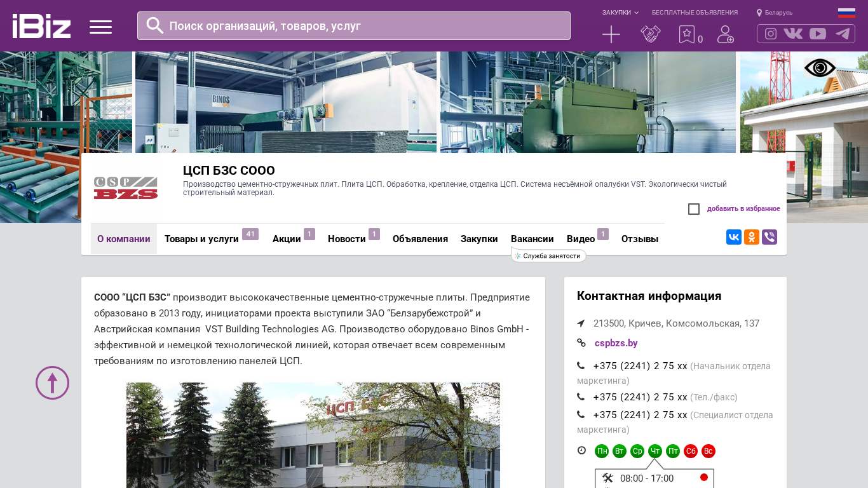Click the search magnifier icon
Image resolution: width=868 pixels, height=488 pixels.
pyautogui.click(x=155, y=25)
